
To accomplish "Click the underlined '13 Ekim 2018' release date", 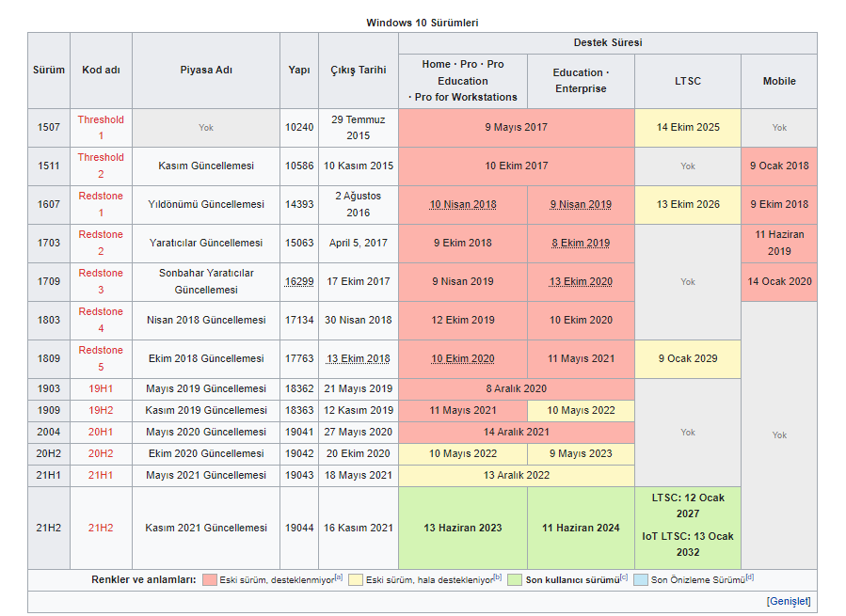I will tap(358, 358).
